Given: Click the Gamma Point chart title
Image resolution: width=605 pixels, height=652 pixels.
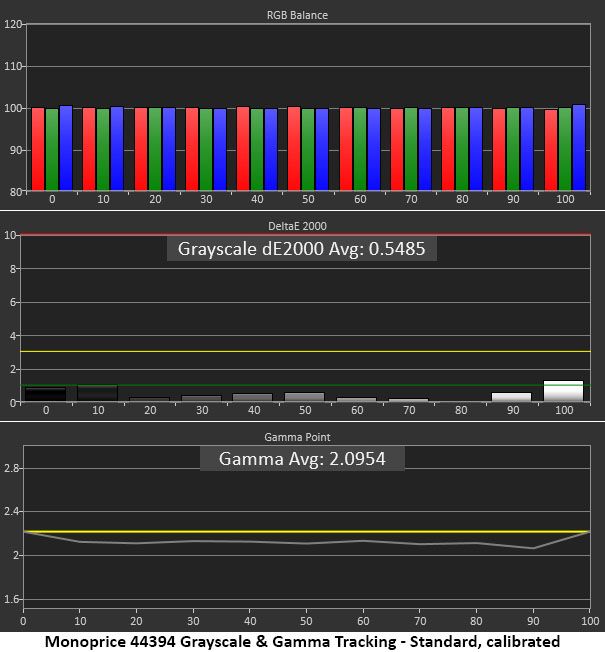Looking at the screenshot, I should 297,437.
